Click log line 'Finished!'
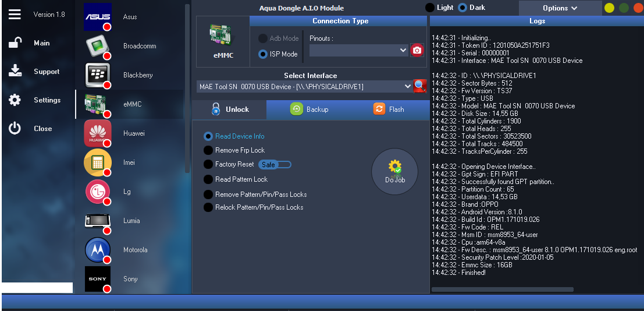 459,273
